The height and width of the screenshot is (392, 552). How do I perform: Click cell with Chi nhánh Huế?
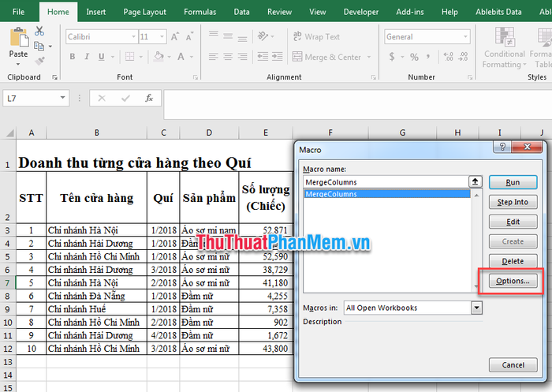pyautogui.click(x=96, y=309)
